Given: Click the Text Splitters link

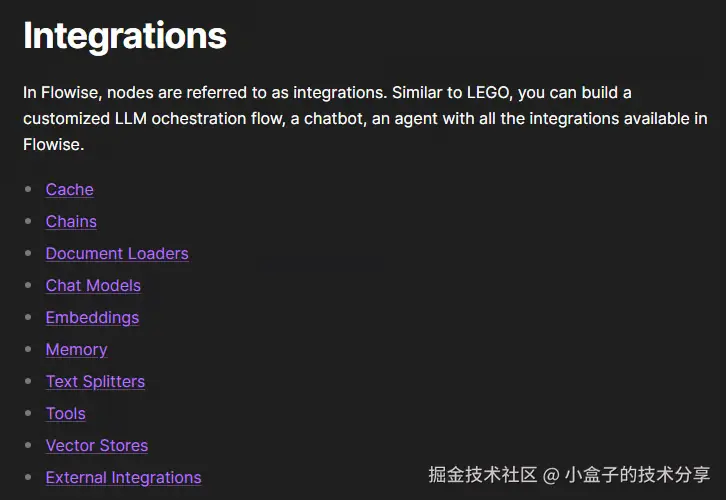Looking at the screenshot, I should [95, 382].
